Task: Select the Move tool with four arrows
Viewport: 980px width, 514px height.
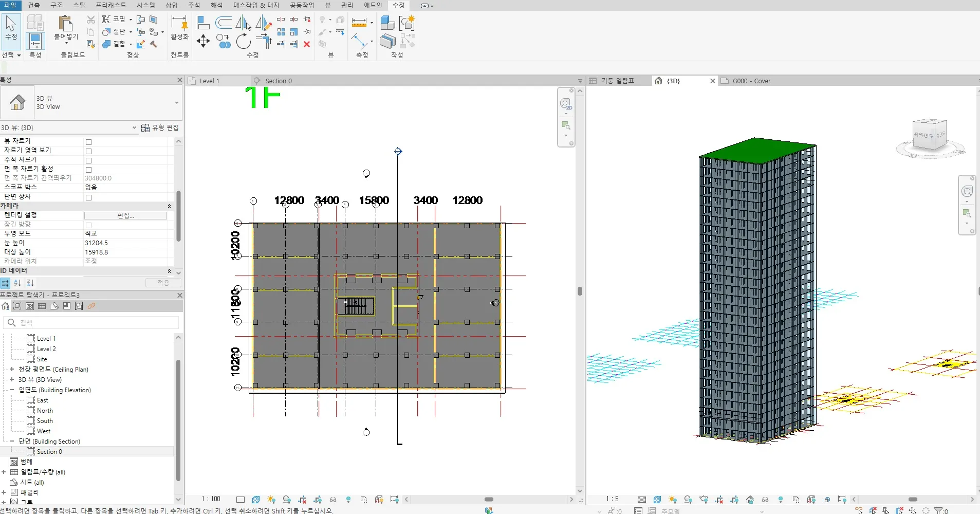Action: coord(203,42)
